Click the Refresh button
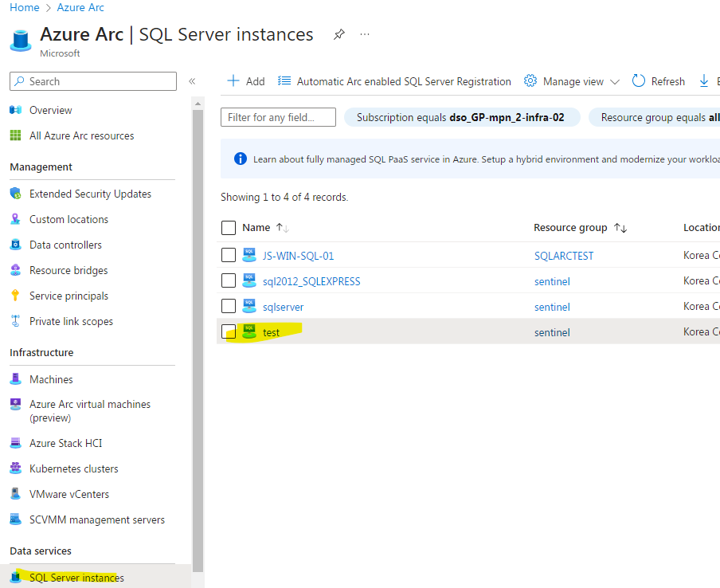This screenshot has height=588, width=720. point(659,81)
